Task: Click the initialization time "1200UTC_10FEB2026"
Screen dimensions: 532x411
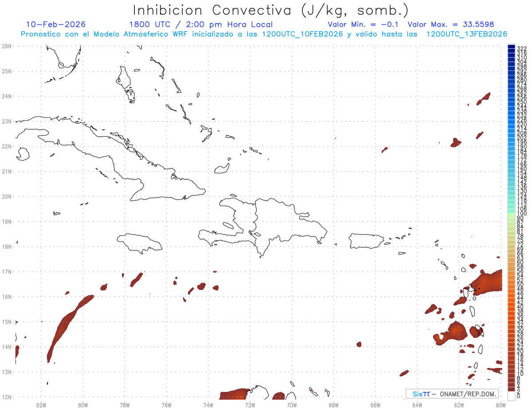Action: click(302, 34)
